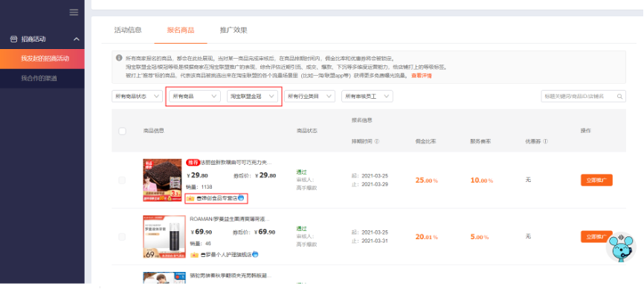The width and height of the screenshot is (644, 289).
Task: Click the 招商活动 sidebar menu icon
Action: (13, 39)
